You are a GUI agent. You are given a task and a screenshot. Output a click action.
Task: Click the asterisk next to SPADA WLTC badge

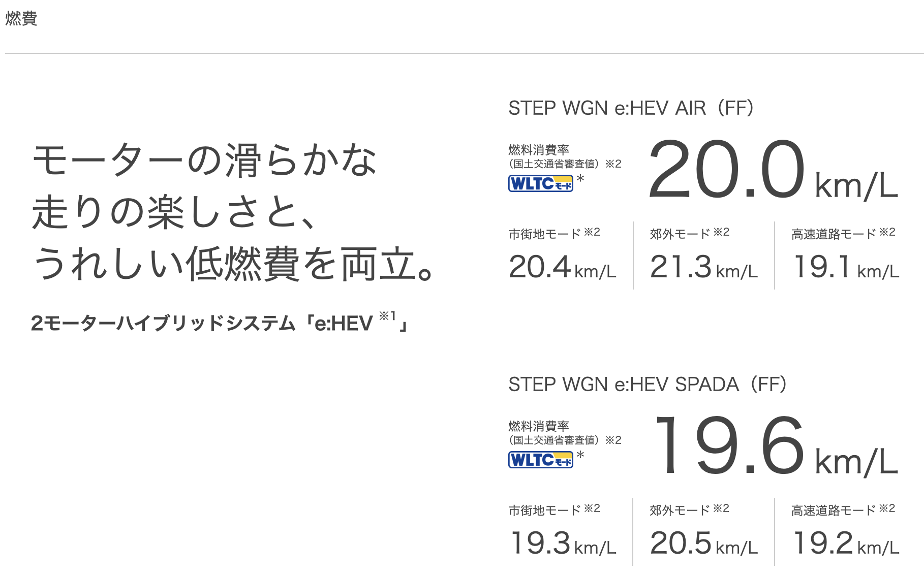(580, 456)
